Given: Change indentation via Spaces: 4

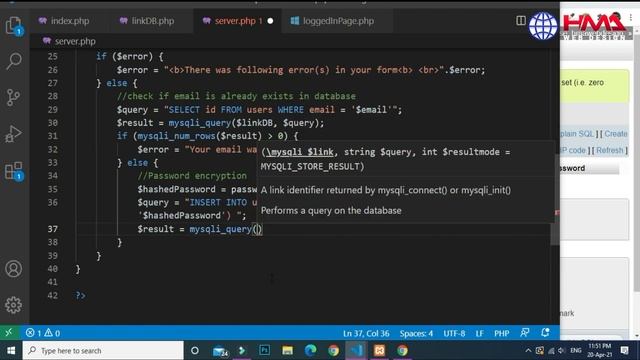Looking at the screenshot, I should (416, 333).
